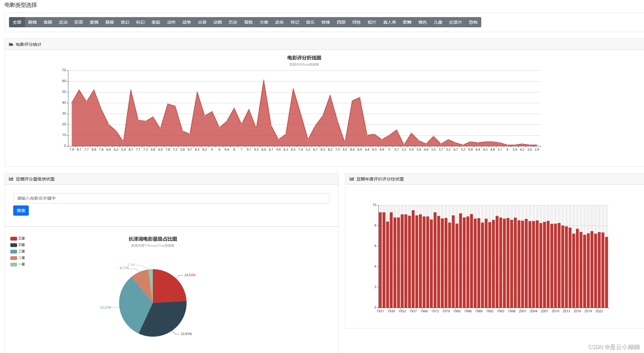Screen dimensions: 644x353
Task: Filter by the 真人秀 genre
Action: pyautogui.click(x=390, y=22)
